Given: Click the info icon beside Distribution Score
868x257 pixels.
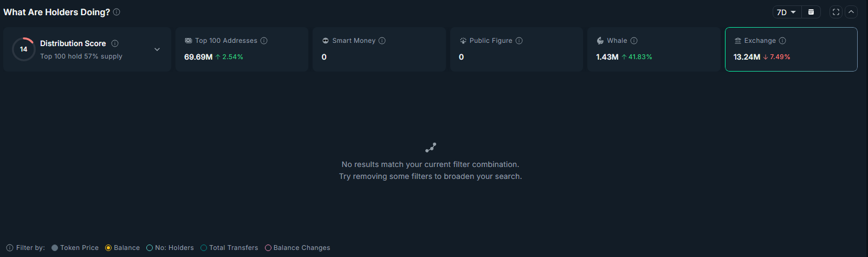Looking at the screenshot, I should point(115,43).
